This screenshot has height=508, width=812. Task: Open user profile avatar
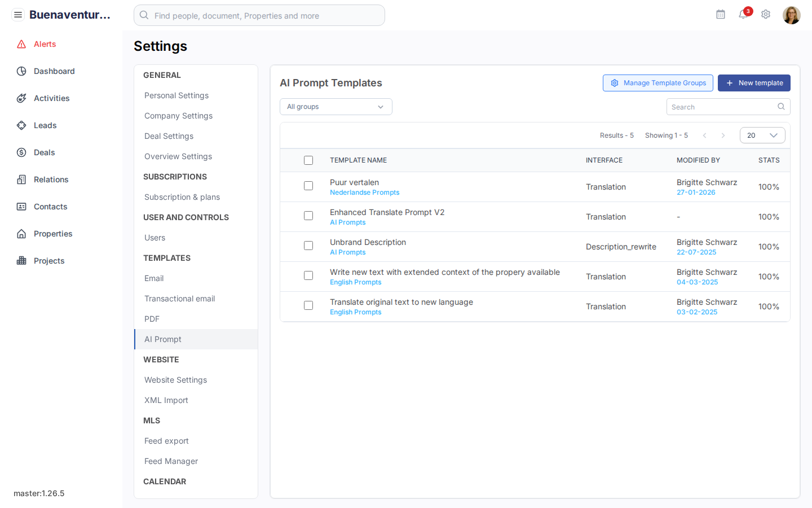[792, 15]
